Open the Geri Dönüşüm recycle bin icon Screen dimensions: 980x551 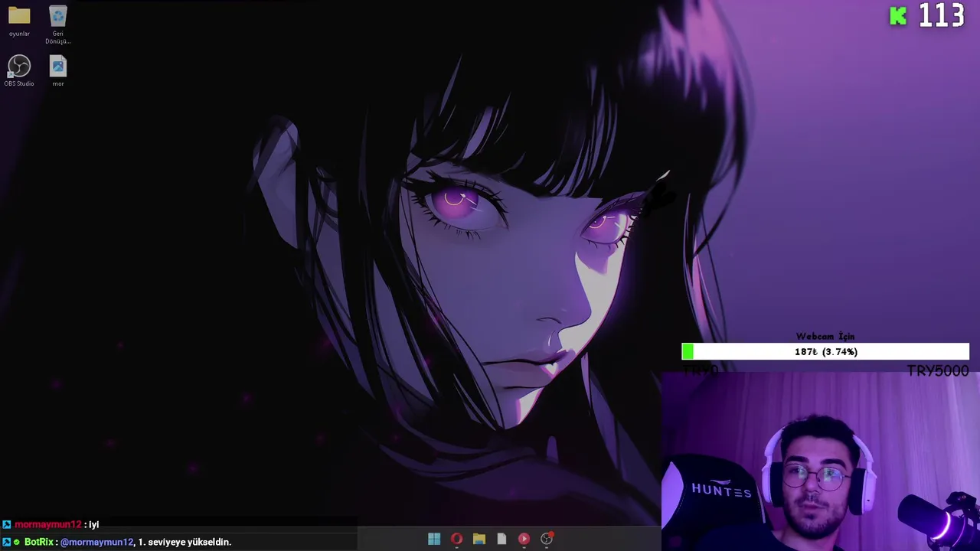(57, 24)
